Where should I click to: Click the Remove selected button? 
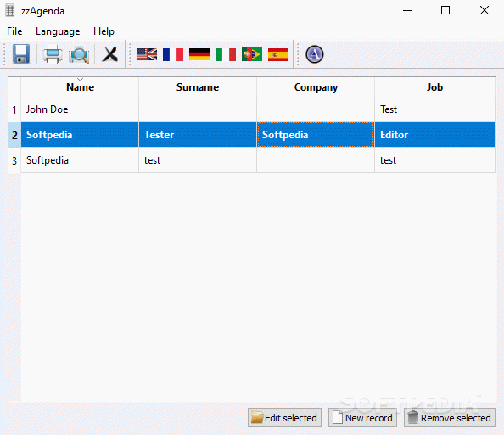450,417
